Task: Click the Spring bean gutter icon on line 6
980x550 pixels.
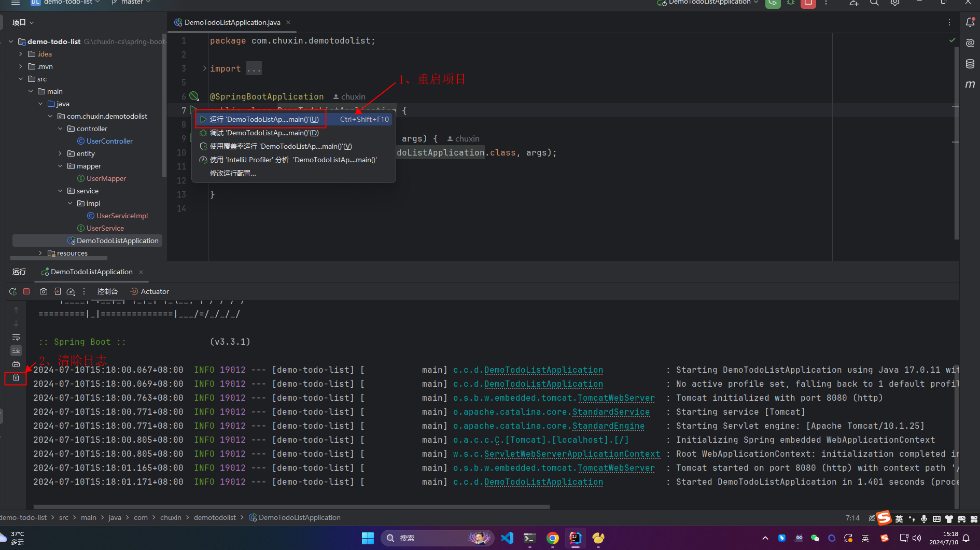Action: coord(194,96)
